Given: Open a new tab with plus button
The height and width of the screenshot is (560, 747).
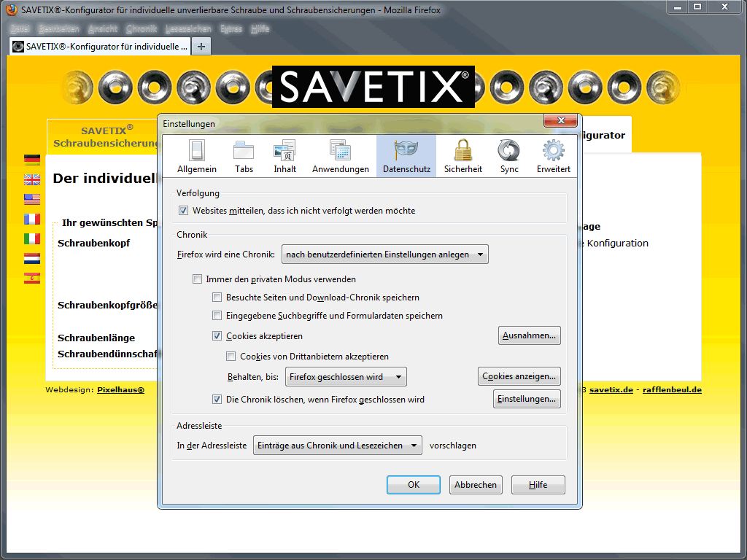Looking at the screenshot, I should pos(201,47).
